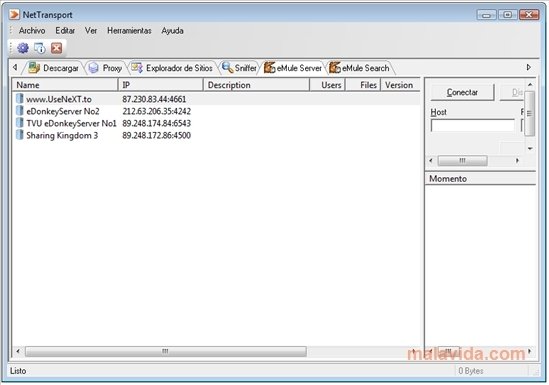The image size is (549, 385).
Task: Click log panel scrollbar right arrow
Action: tap(529, 351)
